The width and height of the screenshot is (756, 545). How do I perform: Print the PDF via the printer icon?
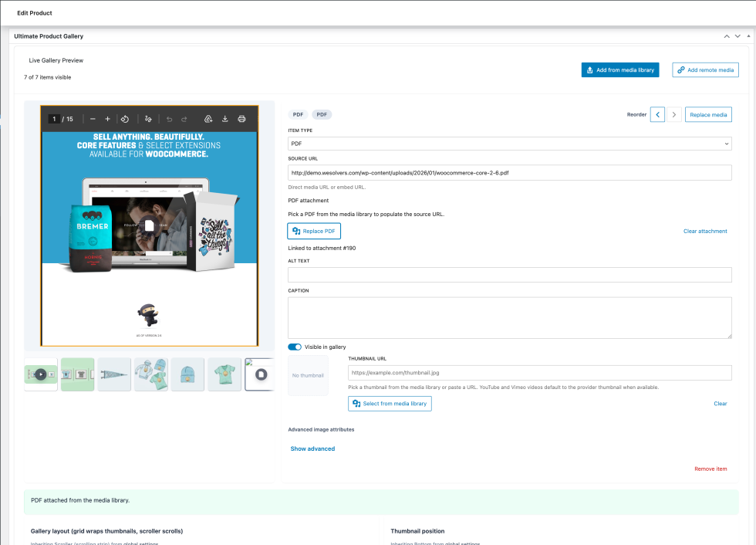point(242,119)
